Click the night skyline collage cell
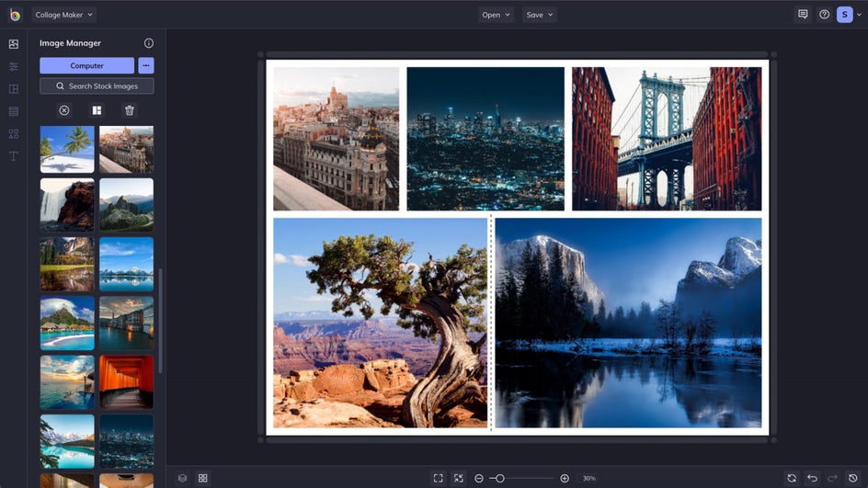868x488 pixels. click(485, 139)
